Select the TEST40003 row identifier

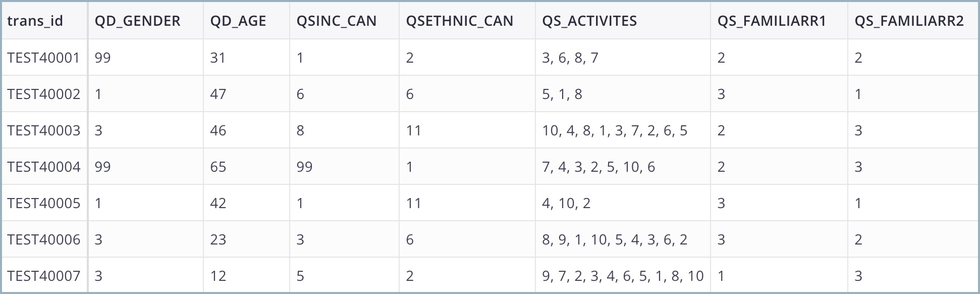[44, 130]
